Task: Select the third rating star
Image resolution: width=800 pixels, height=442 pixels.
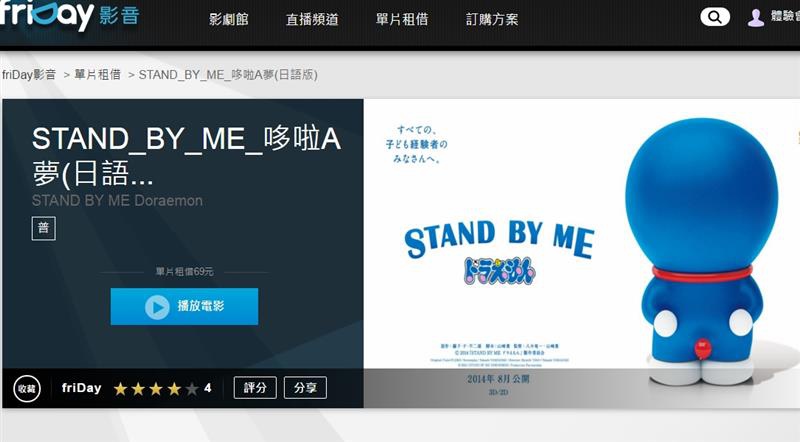Action: pos(156,389)
